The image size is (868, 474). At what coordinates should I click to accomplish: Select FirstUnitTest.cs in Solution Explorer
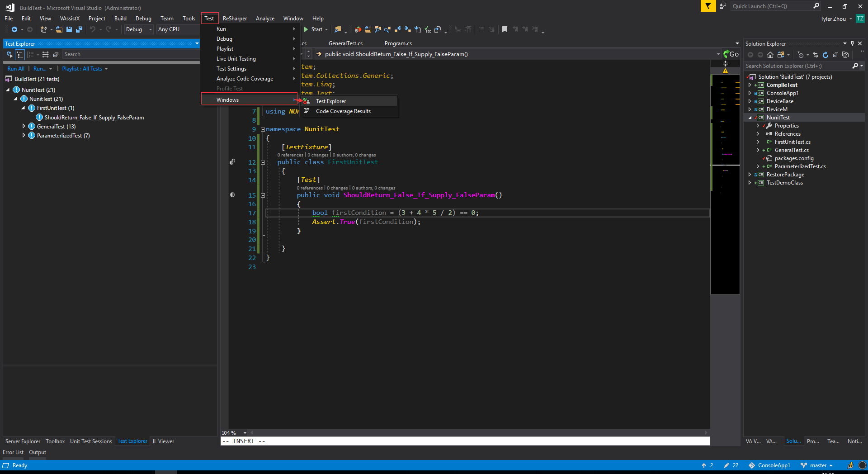coord(793,142)
